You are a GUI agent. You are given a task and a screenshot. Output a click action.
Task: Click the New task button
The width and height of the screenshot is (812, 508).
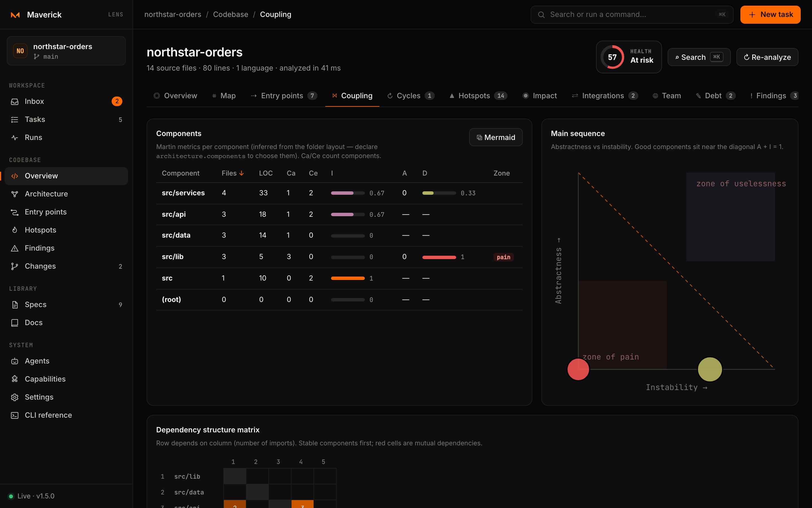(770, 15)
